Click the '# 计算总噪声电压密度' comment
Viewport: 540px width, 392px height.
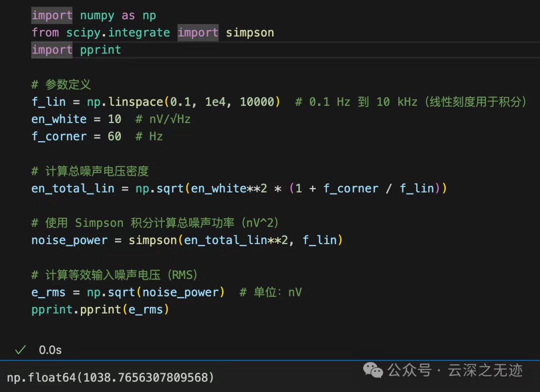tap(90, 171)
